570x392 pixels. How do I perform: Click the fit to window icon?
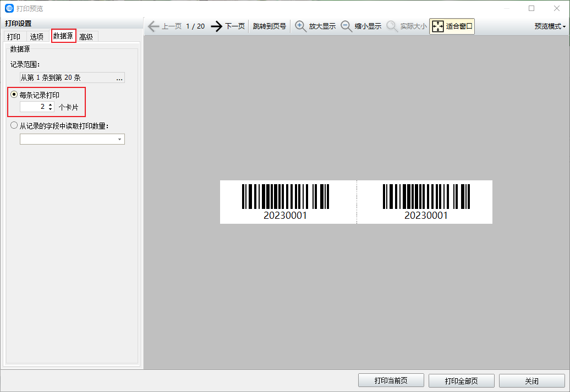[438, 26]
